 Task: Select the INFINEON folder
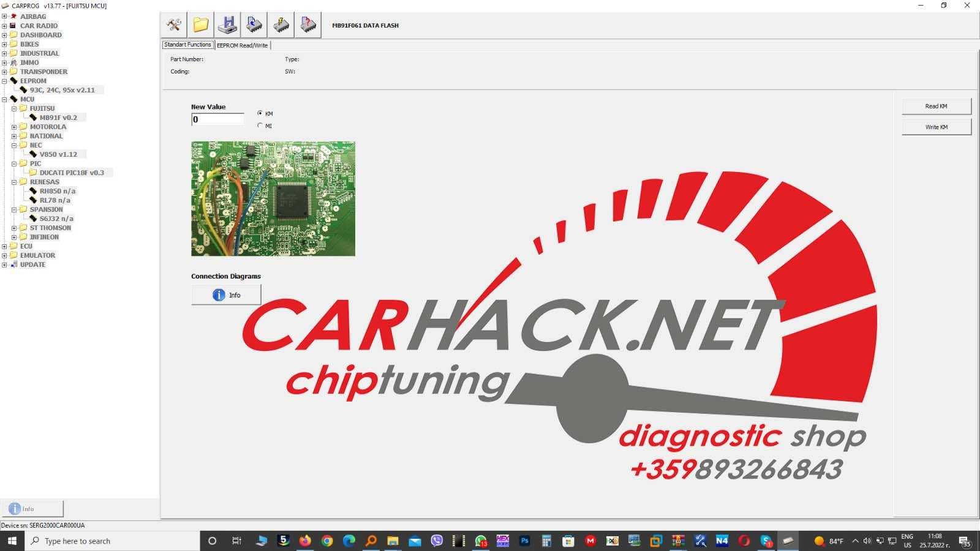pos(44,237)
